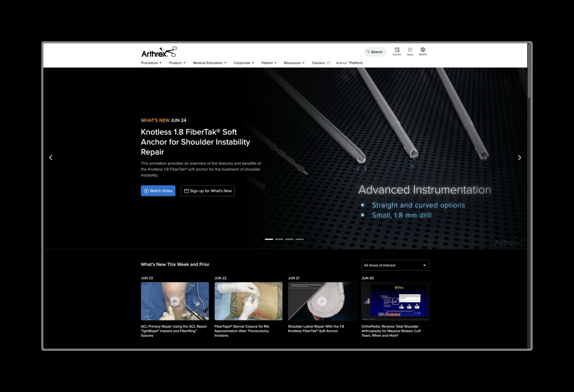Click the JUN 23 date label
The height and width of the screenshot is (392, 574).
click(147, 278)
